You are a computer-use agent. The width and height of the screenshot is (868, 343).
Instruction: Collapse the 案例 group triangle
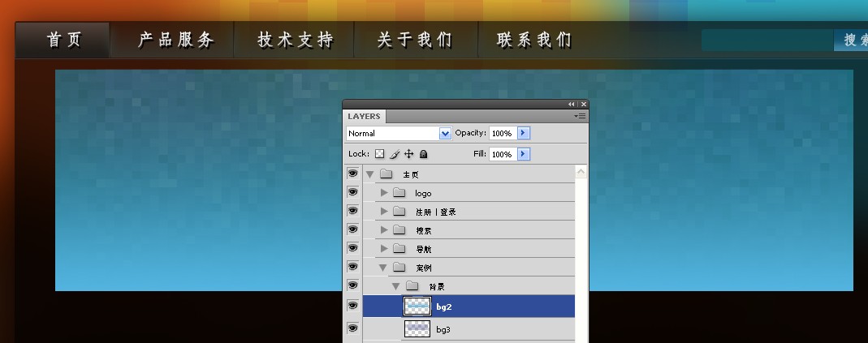[382, 268]
